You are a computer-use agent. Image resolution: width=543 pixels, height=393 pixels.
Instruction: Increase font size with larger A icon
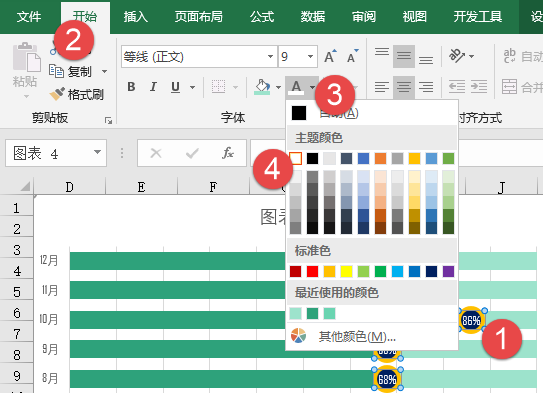(x=330, y=56)
